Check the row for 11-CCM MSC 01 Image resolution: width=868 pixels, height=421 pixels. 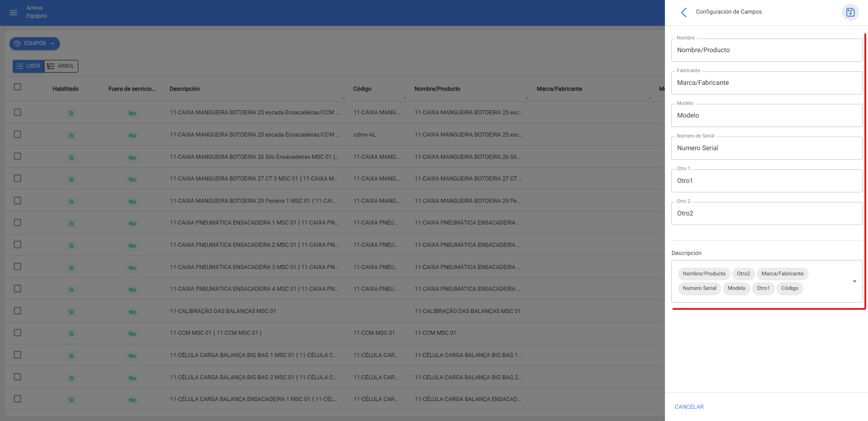[17, 333]
